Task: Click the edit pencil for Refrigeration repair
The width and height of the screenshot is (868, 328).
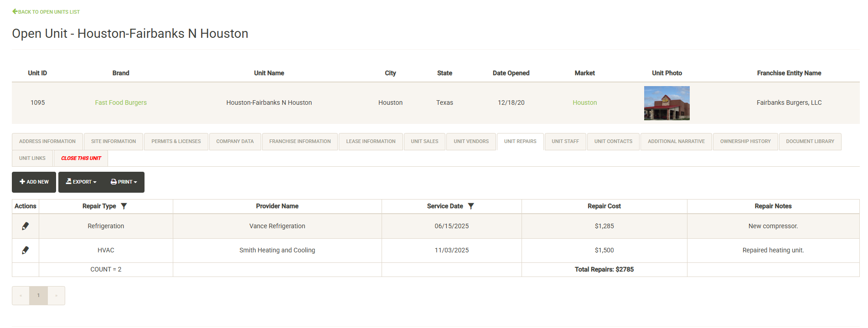Action: 26,226
